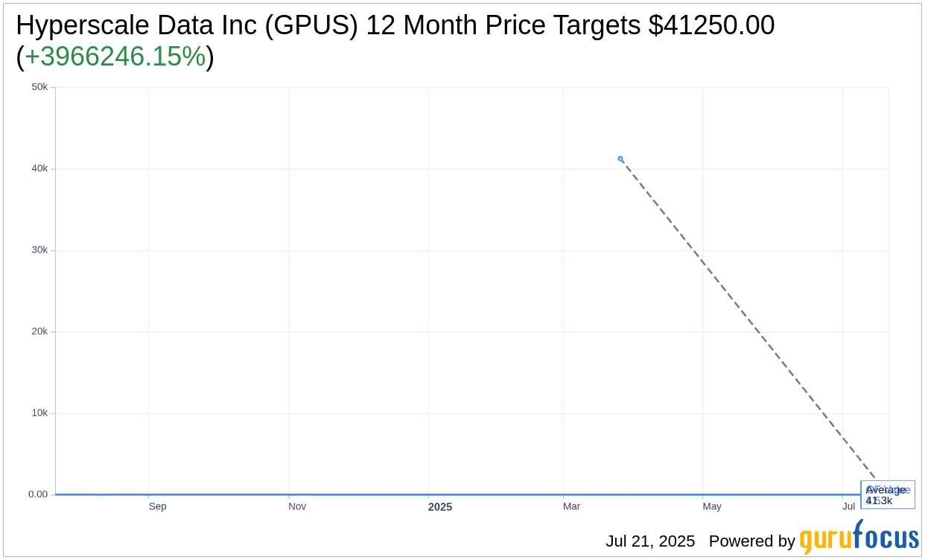Select the 20k y-axis label

39,331
